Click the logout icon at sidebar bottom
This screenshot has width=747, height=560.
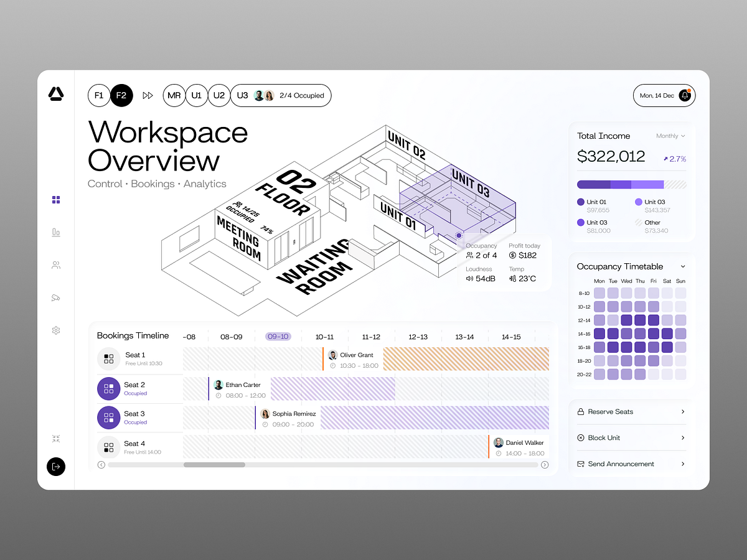point(56,467)
